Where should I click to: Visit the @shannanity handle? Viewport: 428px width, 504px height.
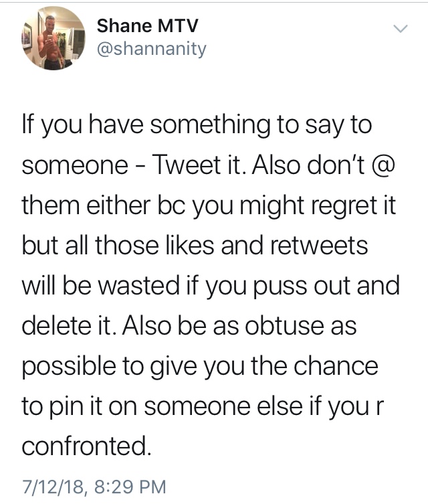152,49
